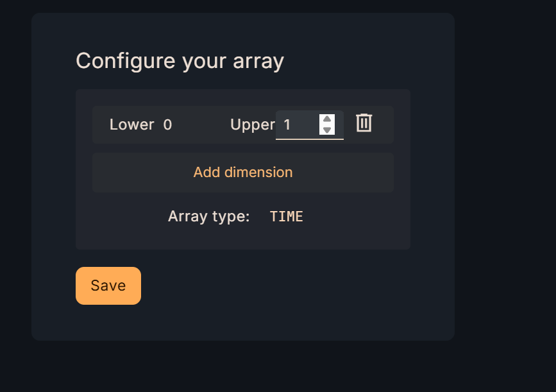Image resolution: width=556 pixels, height=392 pixels.
Task: Click the trash can beside Upper field
Action: point(364,123)
